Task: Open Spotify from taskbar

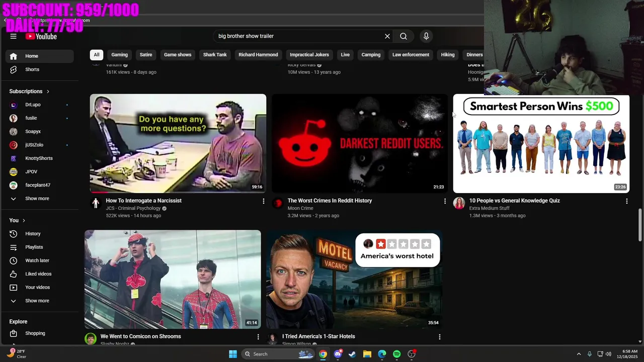Action: [x=396, y=354]
